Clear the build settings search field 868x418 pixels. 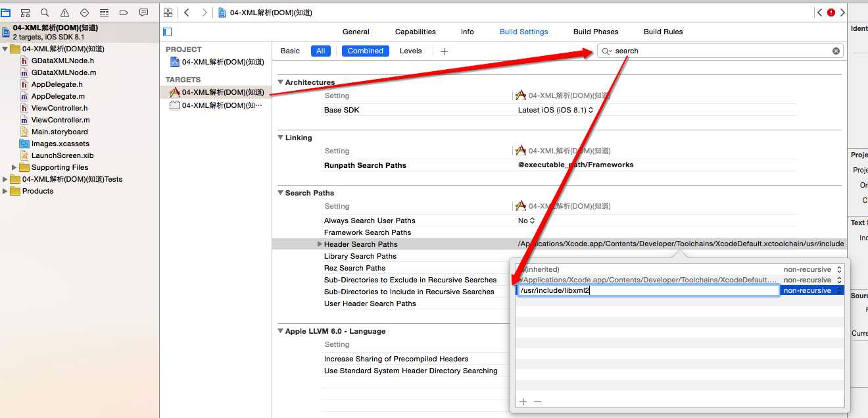tap(836, 51)
